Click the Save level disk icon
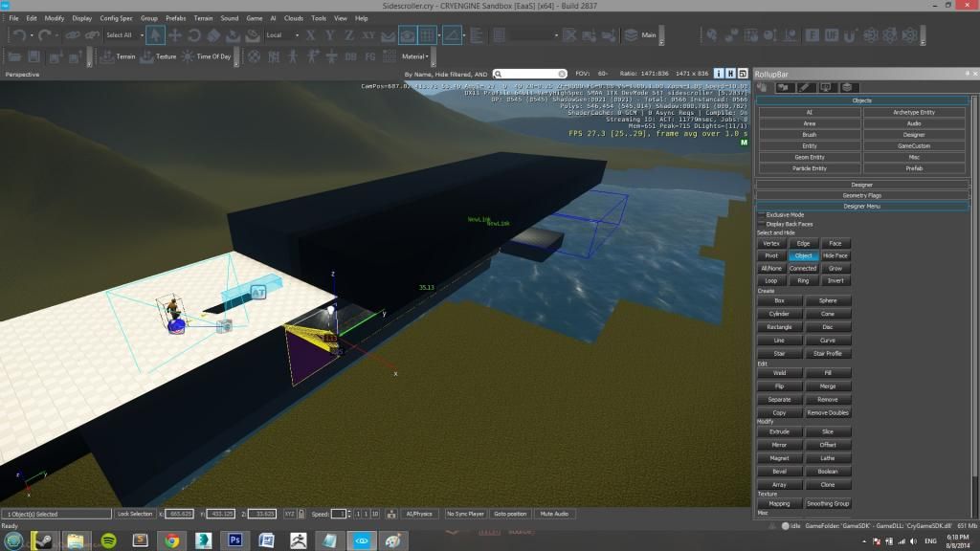980x551 pixels. [x=33, y=56]
